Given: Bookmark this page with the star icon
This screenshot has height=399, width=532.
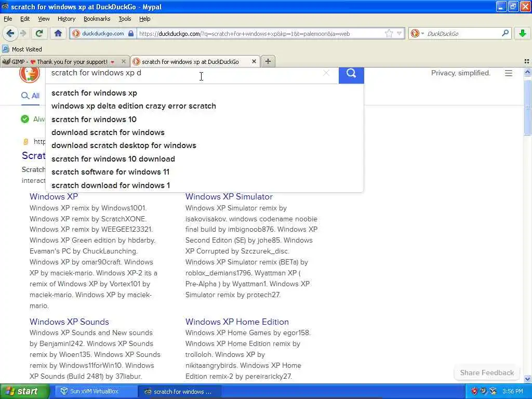Looking at the screenshot, I should click(389, 33).
